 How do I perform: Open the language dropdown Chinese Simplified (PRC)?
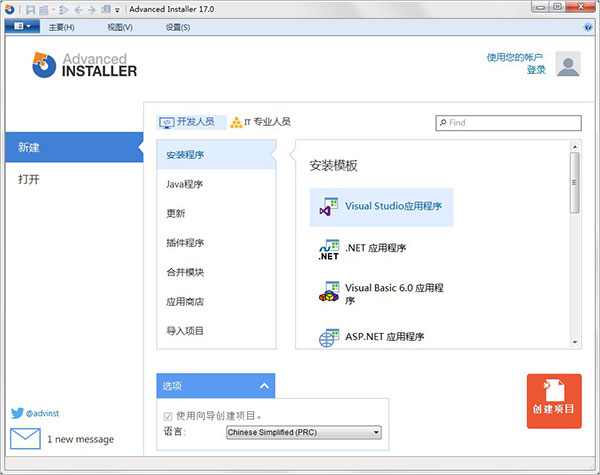(x=303, y=433)
